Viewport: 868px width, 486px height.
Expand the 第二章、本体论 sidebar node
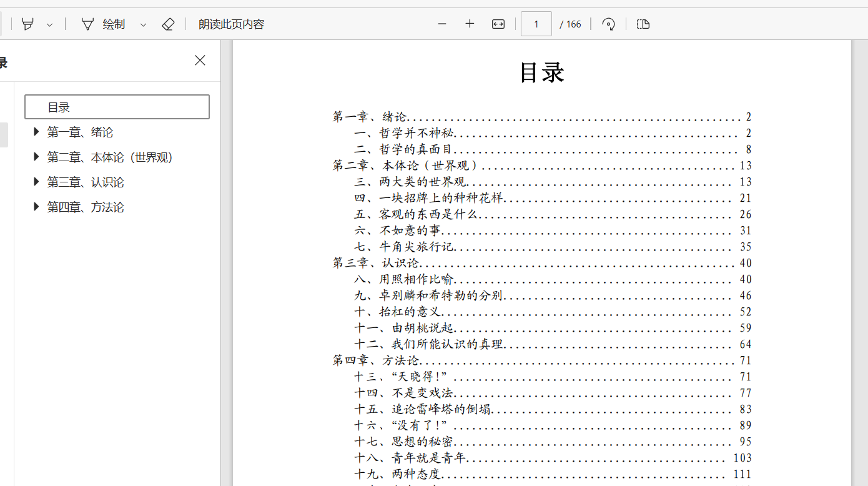(x=36, y=157)
